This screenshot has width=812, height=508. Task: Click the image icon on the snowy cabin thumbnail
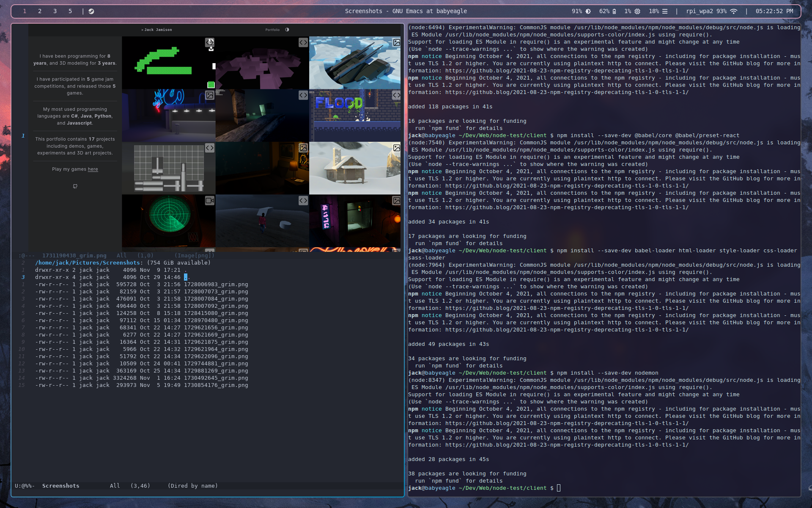[x=397, y=148]
